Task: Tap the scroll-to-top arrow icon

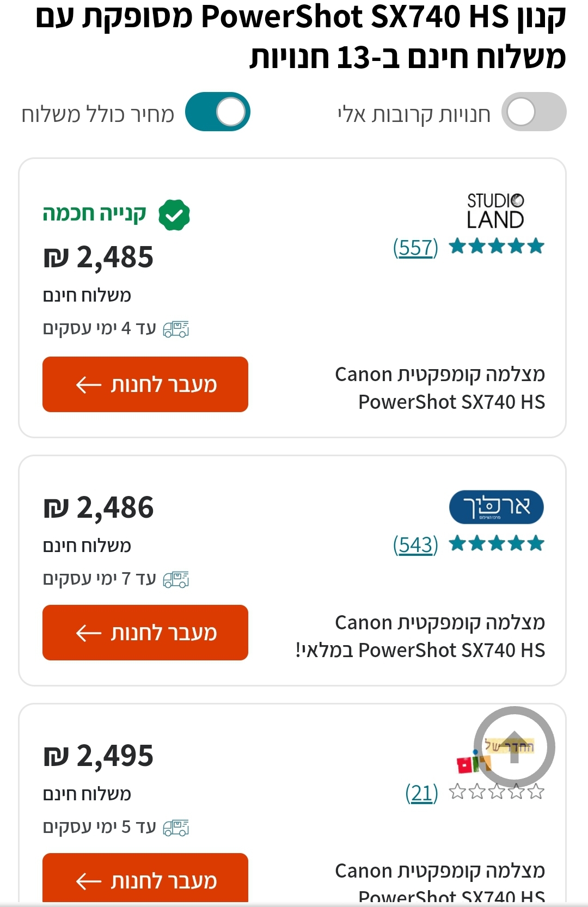Action: click(514, 747)
